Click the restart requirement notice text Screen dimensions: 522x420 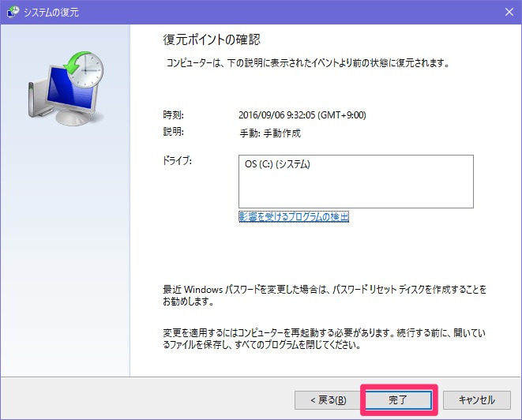[x=324, y=339]
